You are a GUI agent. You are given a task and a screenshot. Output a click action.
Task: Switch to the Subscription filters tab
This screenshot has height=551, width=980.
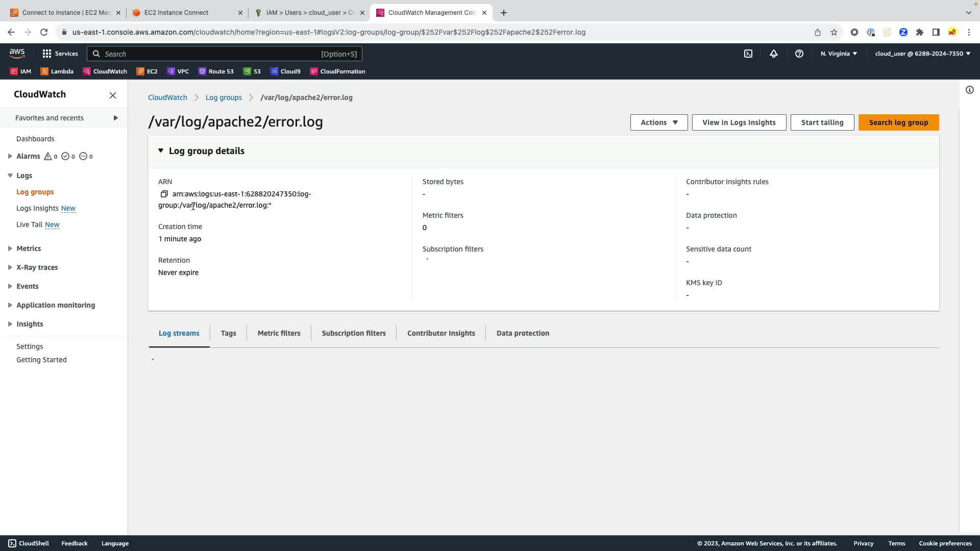click(353, 333)
